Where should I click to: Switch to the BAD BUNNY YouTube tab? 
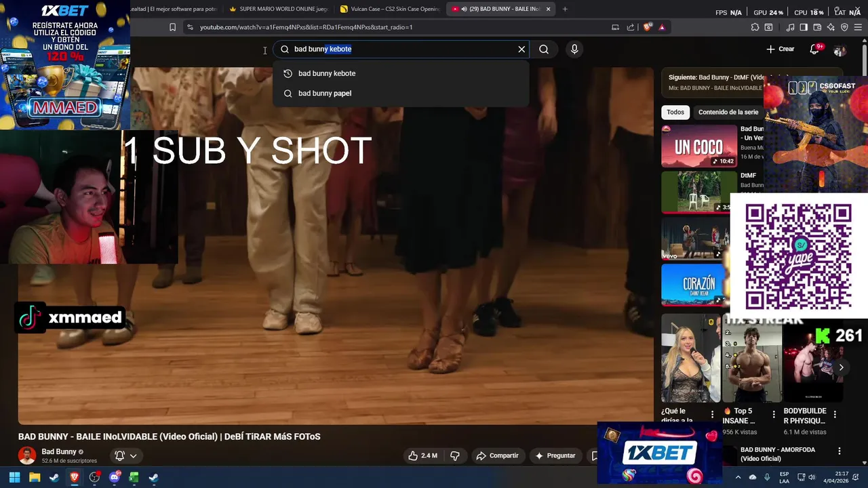click(502, 9)
